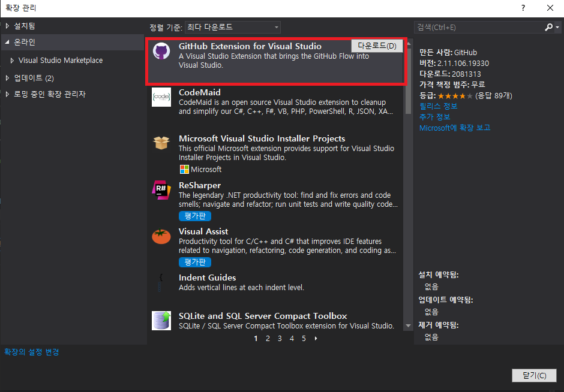Open the 확장의 설정 변경 link
Viewport: 564px width, 392px height.
32,352
